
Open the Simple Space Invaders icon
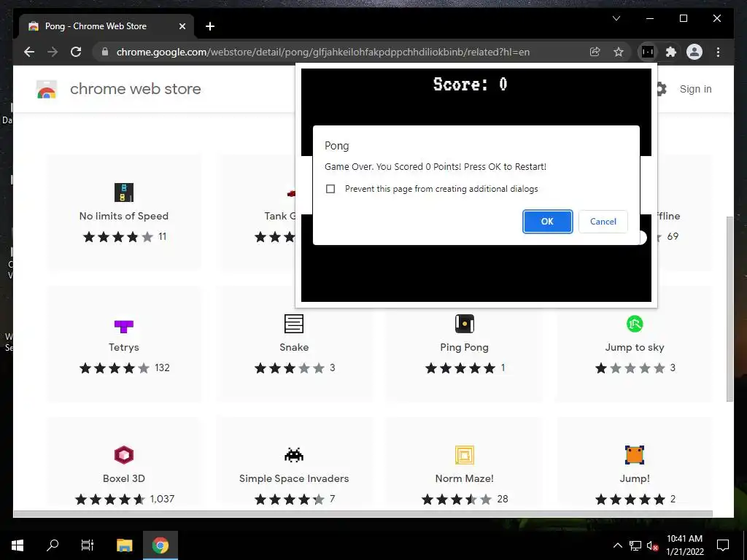pos(294,455)
